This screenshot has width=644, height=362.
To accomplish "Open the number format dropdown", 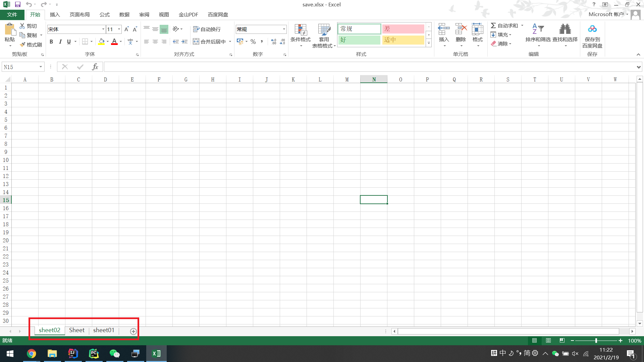I will pyautogui.click(x=284, y=29).
